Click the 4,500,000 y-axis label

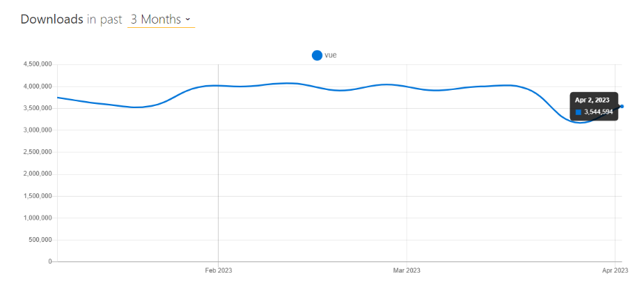(38, 64)
